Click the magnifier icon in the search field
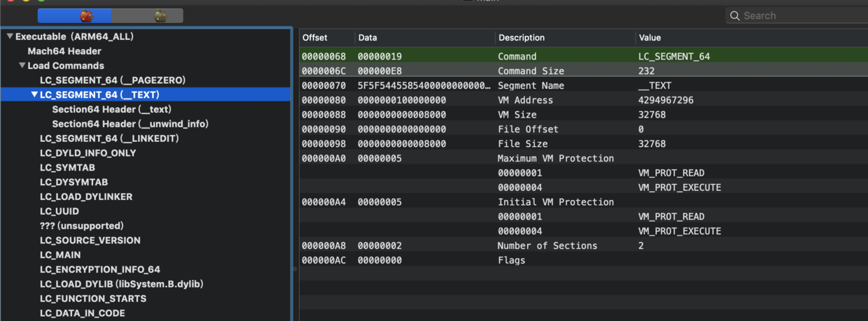Viewport: 868px width, 321px height. (735, 15)
